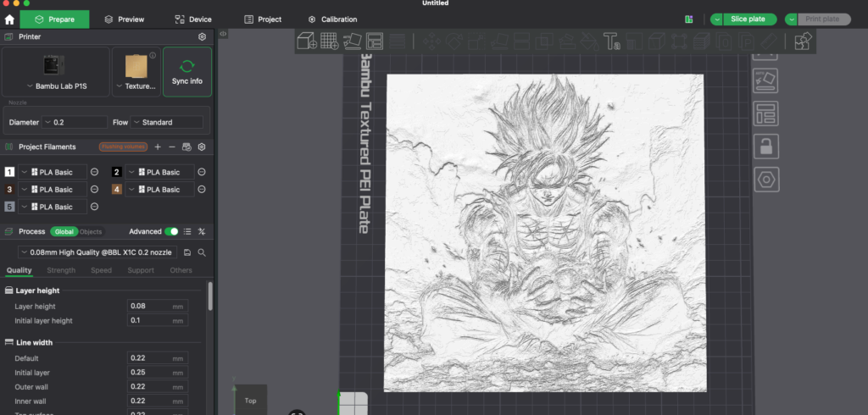Open the Strength settings tab
The image size is (868, 415).
pos(61,271)
